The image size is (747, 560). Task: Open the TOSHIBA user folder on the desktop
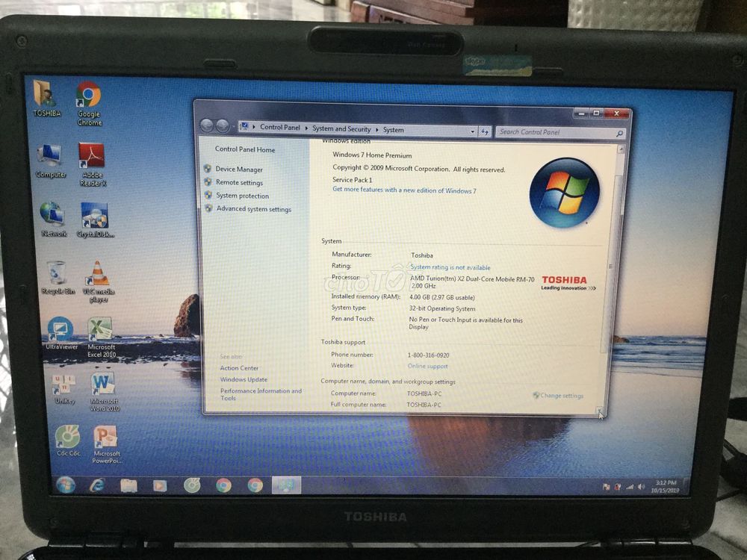46,99
